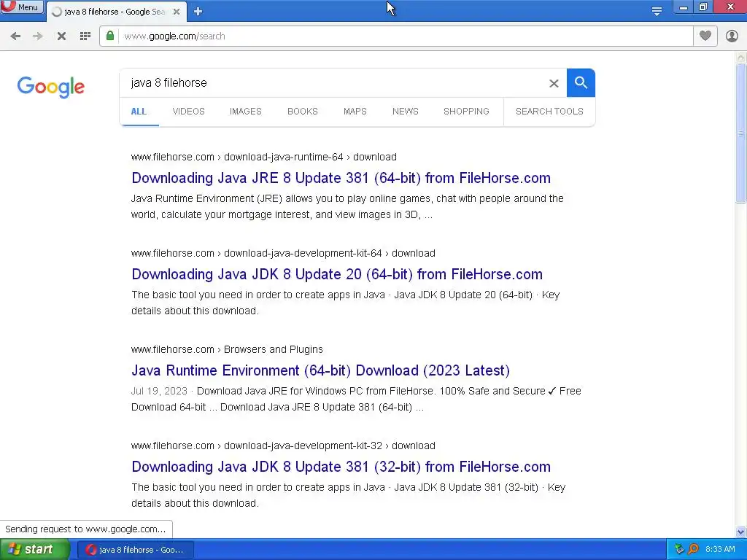The image size is (747, 560).
Task: Click the 8:33 AM clock
Action: pyautogui.click(x=720, y=550)
